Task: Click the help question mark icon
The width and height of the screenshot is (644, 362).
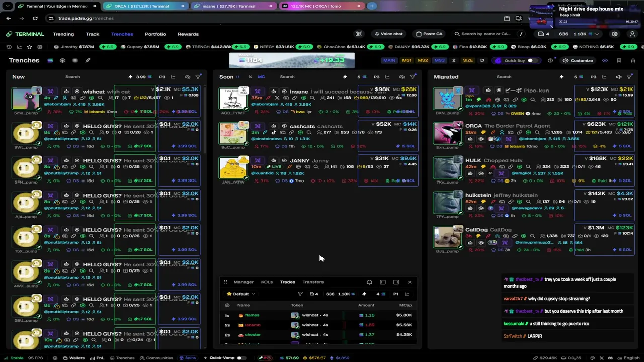Action: [x=550, y=60]
